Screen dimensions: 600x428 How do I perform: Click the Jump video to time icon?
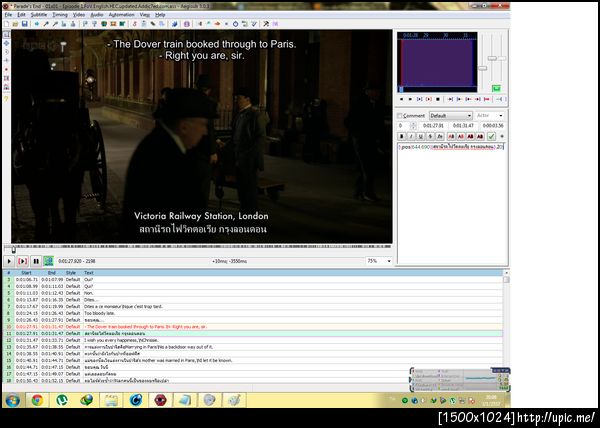[37, 24]
